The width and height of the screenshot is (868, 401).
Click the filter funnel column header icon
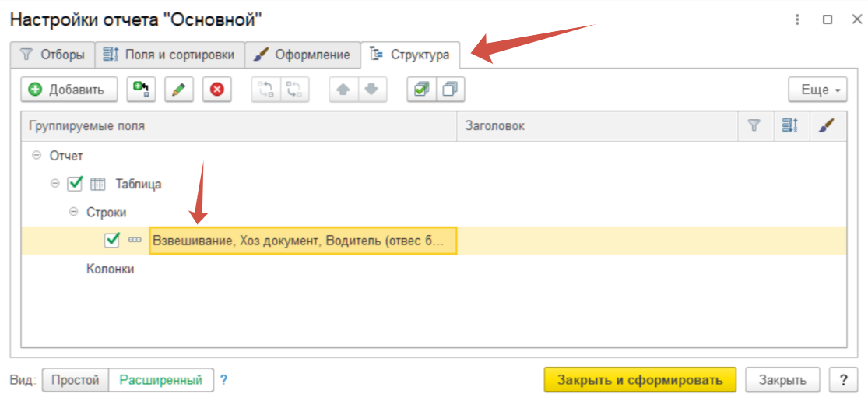754,125
